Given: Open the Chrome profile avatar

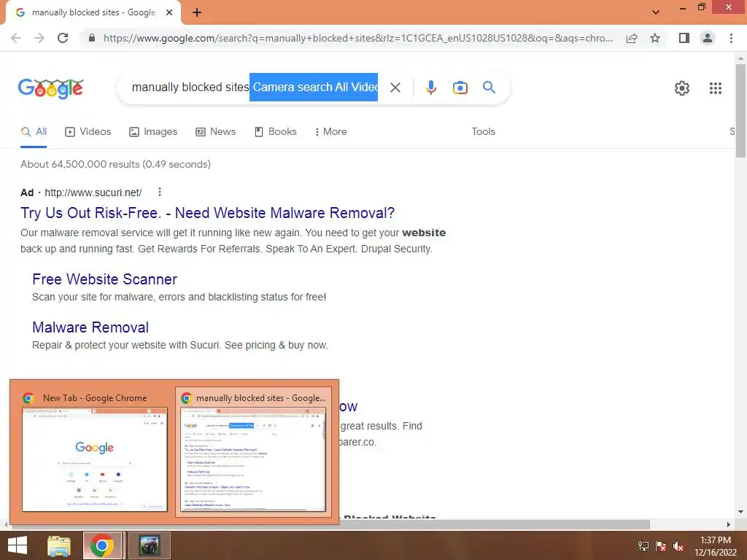Looking at the screenshot, I should [x=708, y=38].
